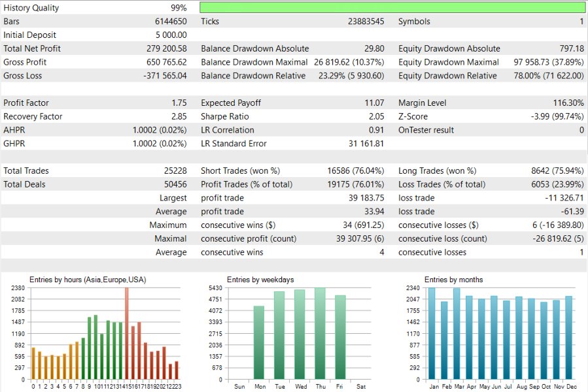Select the Tue bar in weekdays chart
Image resolution: width=588 pixels, height=392 pixels.
[x=279, y=335]
